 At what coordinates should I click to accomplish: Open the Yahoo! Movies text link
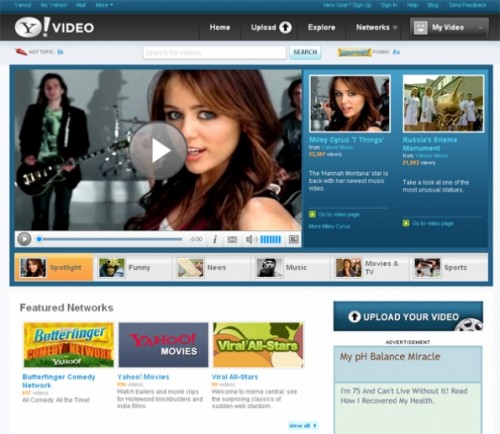click(x=143, y=377)
